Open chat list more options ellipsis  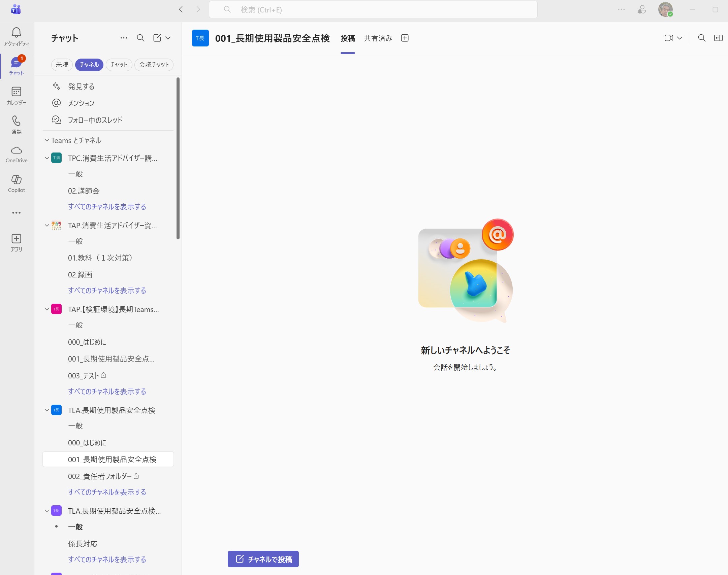[124, 38]
